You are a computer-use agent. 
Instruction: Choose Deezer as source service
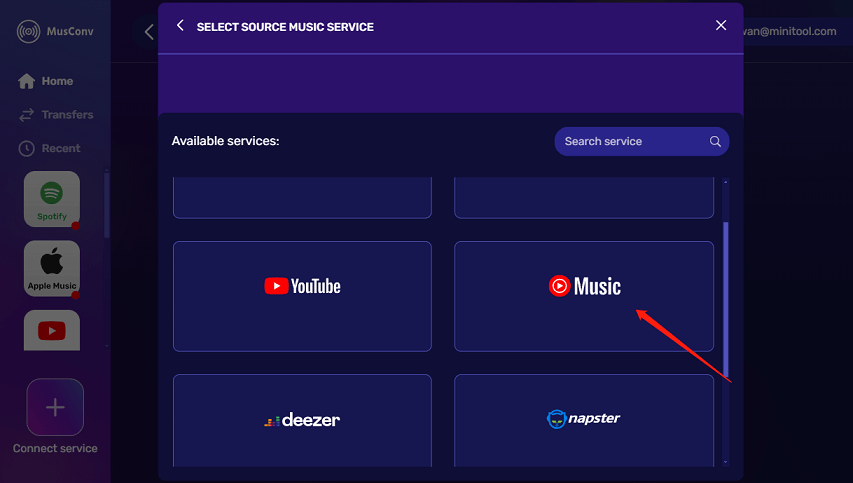click(302, 420)
